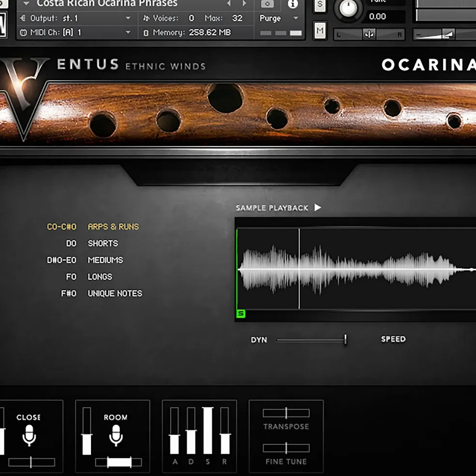Toggle the Mute M button

click(320, 30)
